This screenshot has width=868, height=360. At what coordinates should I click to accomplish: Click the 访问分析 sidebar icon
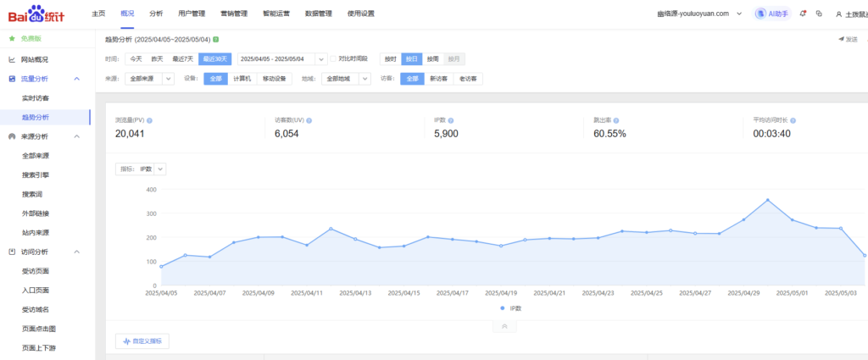coord(12,252)
